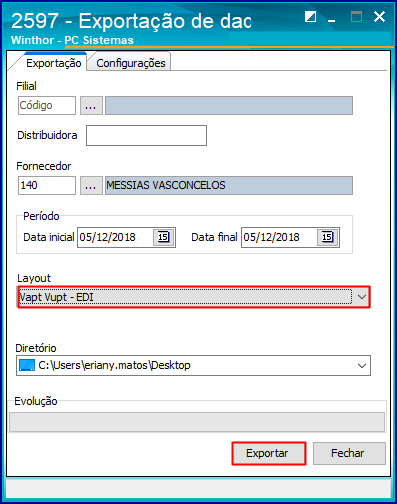Viewport: 397px width, 504px height.
Task: Click the blue desktop icon in Diretório
Action: pyautogui.click(x=27, y=365)
